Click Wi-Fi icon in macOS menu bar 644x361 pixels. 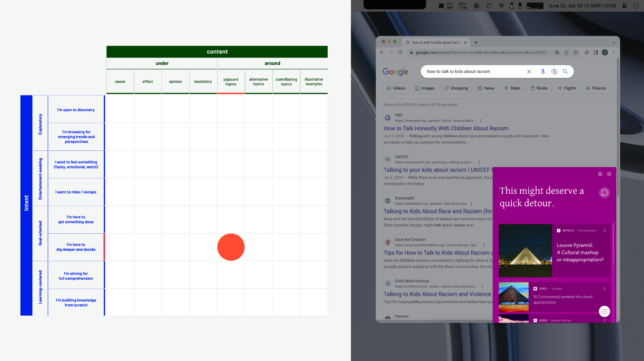[501, 6]
